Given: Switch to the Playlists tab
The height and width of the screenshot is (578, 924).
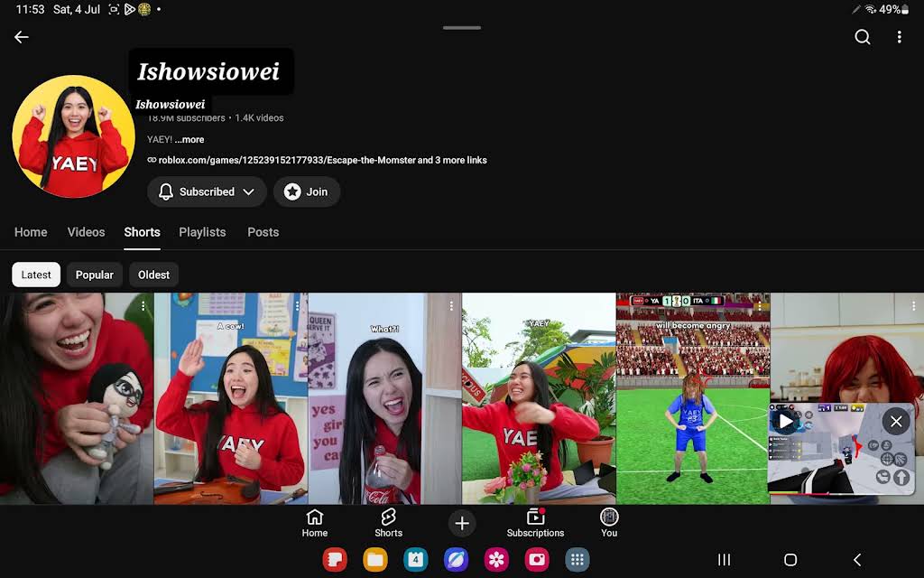Looking at the screenshot, I should tap(202, 232).
